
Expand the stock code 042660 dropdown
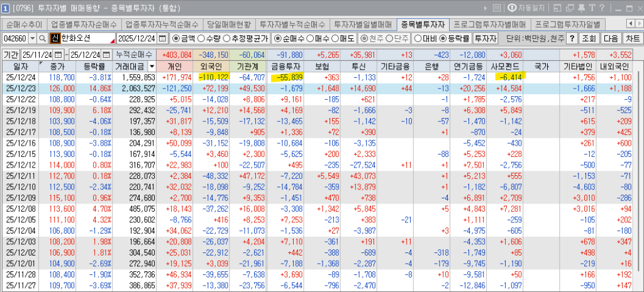pyautogui.click(x=32, y=38)
